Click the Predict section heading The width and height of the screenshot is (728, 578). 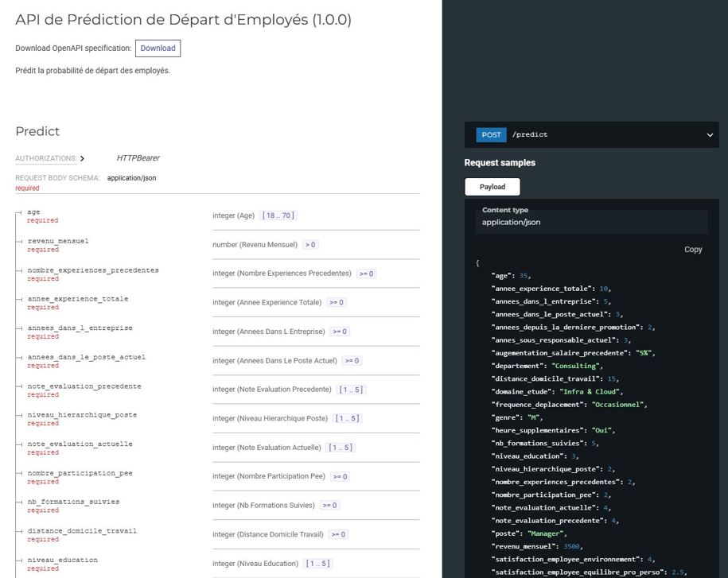click(37, 131)
